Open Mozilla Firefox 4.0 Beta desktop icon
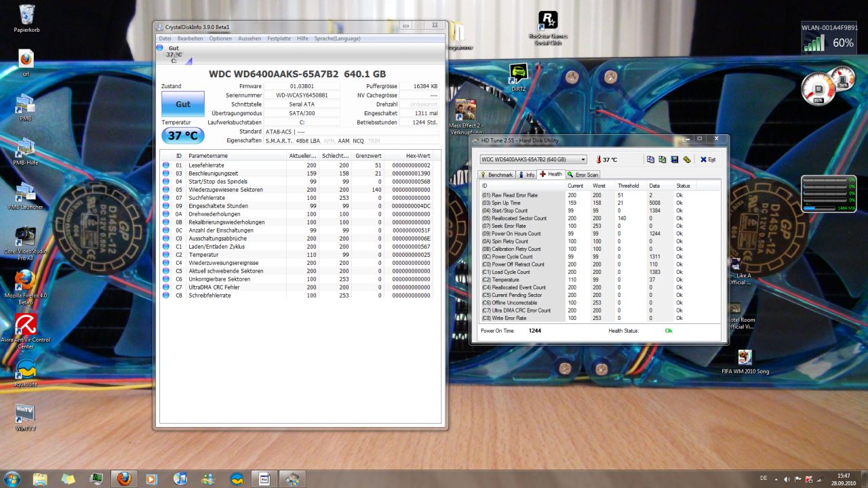The height and width of the screenshot is (488, 868). [25, 287]
